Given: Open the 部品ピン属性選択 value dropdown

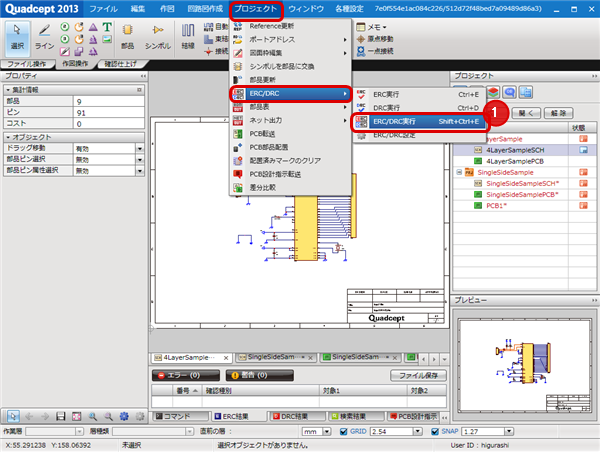Looking at the screenshot, I should tap(140, 171).
